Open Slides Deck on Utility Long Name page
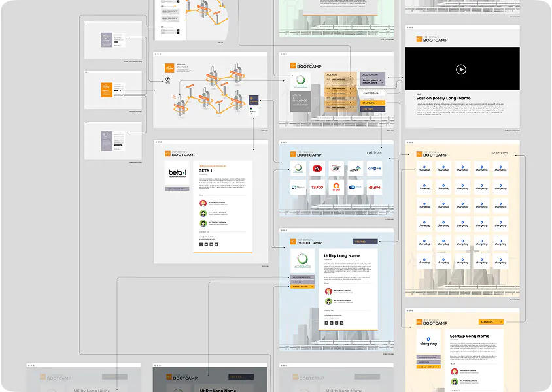552x392 pixels. pos(302,282)
